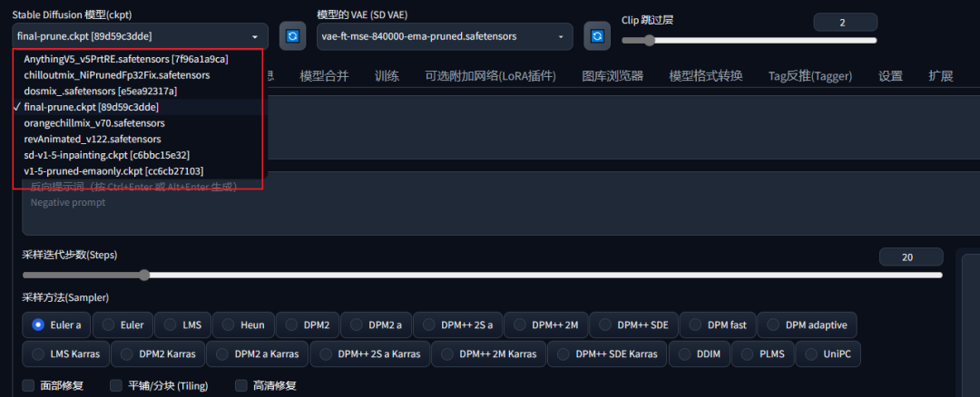Open the 设置 tab
This screenshot has height=397, width=980.
(891, 76)
